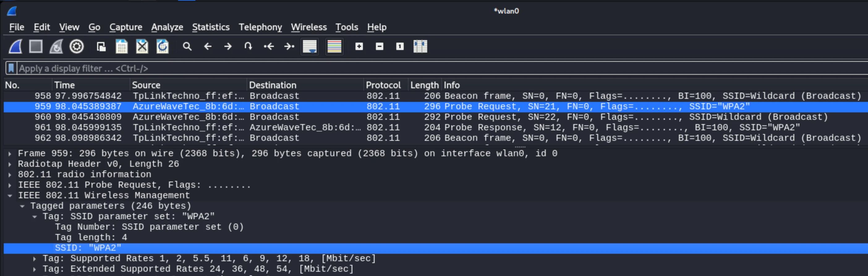Open the View menu

point(69,27)
